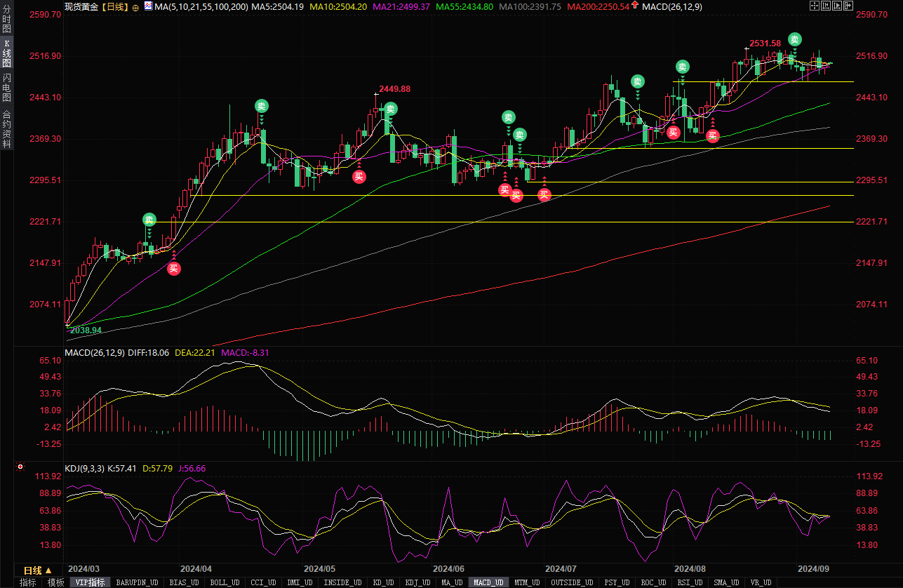Click the red sun icon left of KDJ
This screenshot has height=588, width=903.
(20, 467)
